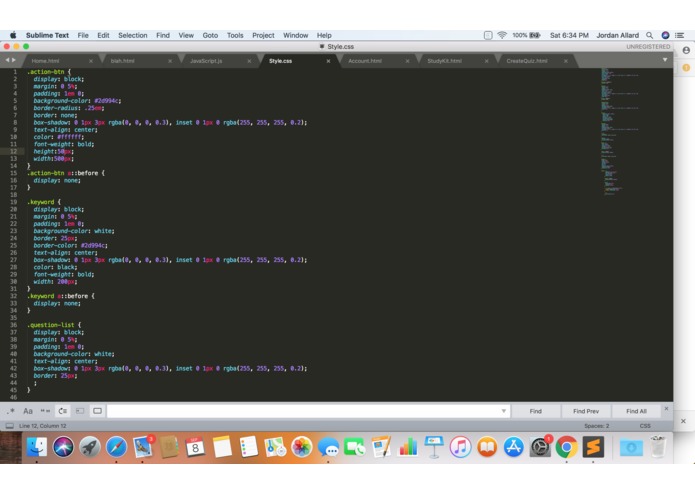Viewport: 695px width, 494px height.
Task: Open the CSS syntax selector in status bar
Action: (x=645, y=426)
